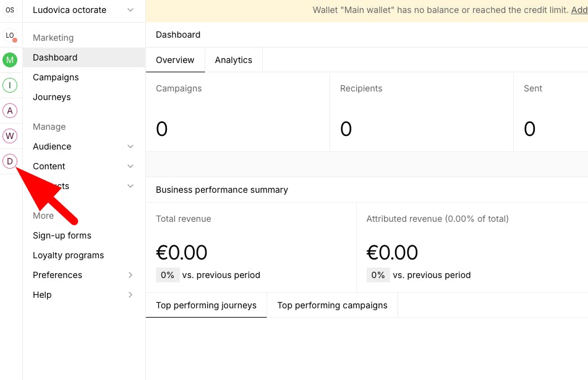This screenshot has height=380, width=588.
Task: Click the Add link in wallet banner
Action: [x=579, y=10]
